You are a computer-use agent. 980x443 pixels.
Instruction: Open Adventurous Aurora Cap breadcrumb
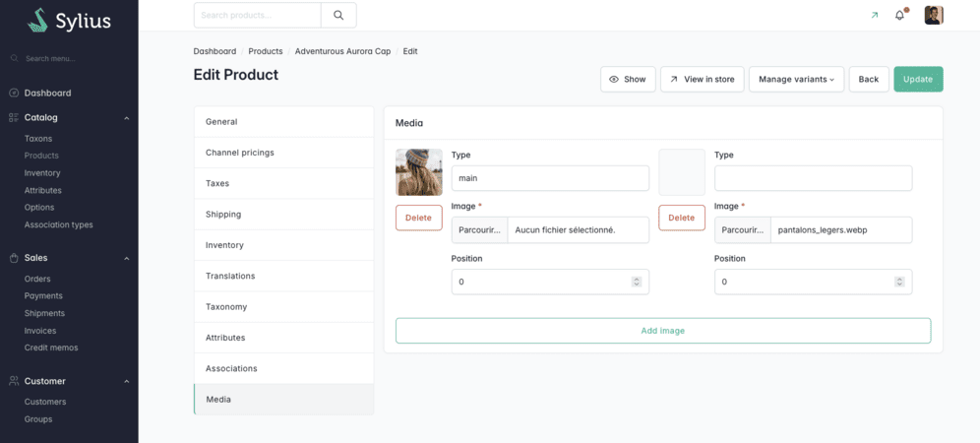coord(342,51)
